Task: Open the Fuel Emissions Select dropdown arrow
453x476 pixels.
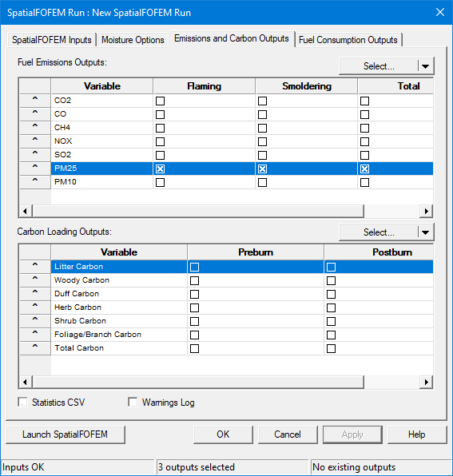Action: tap(426, 65)
